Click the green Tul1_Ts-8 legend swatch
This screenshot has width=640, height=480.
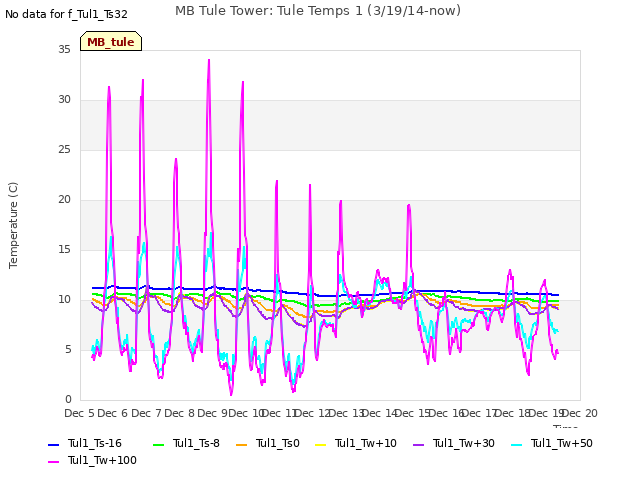point(158,444)
